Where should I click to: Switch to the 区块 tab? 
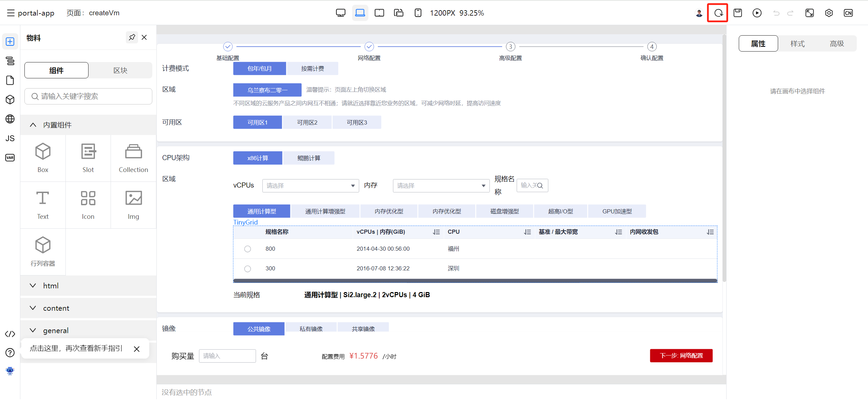120,70
